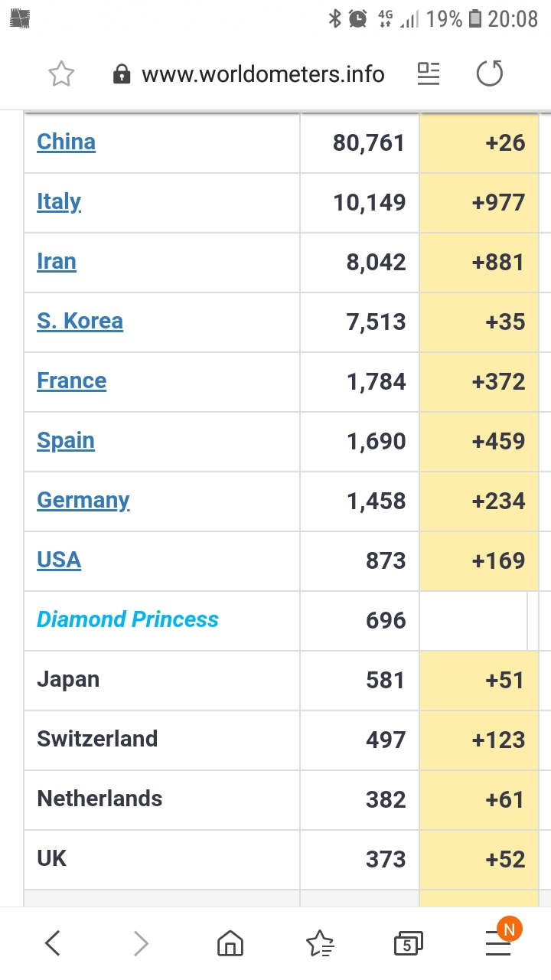Tap the padlock site security icon
551x980 pixels.
click(x=122, y=74)
